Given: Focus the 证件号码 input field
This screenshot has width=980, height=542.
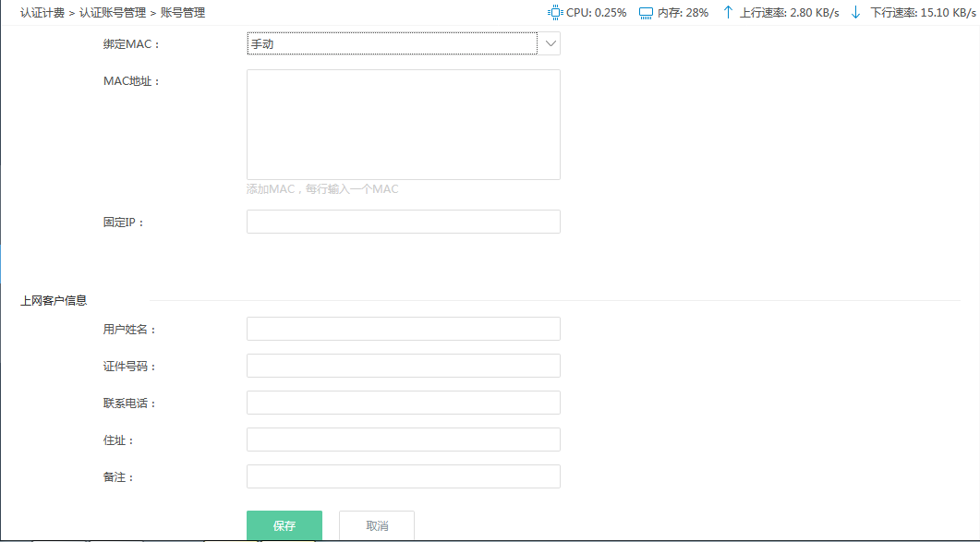Looking at the screenshot, I should click(403, 366).
